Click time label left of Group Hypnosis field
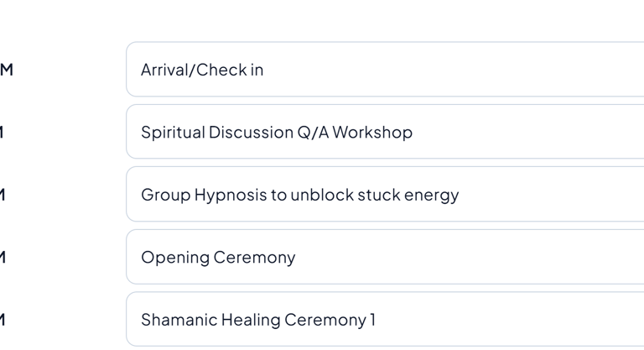644x350 pixels. tap(3, 195)
